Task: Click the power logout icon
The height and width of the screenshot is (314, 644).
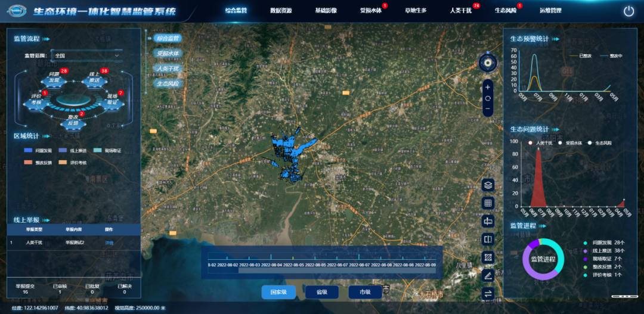Action: click(x=629, y=11)
